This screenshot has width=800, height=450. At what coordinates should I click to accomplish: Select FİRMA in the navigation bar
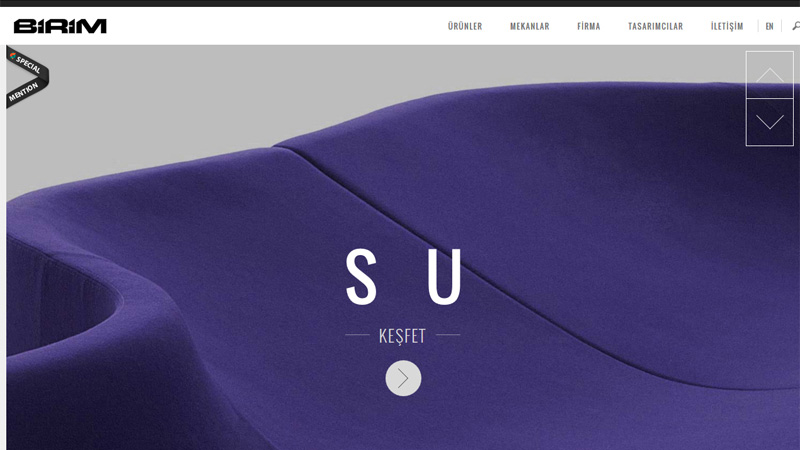(x=588, y=26)
